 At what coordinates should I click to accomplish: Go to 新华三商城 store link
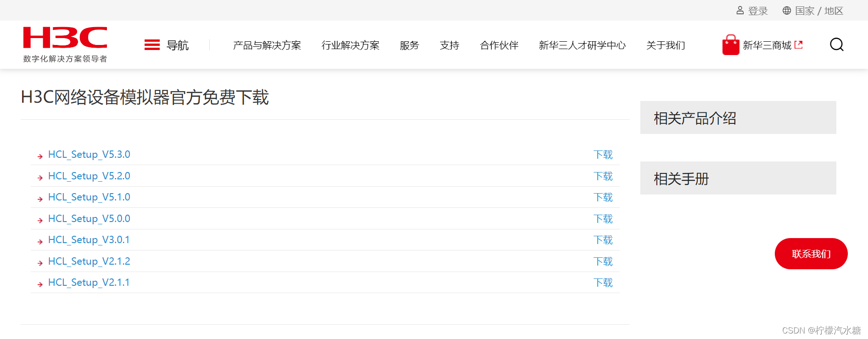pos(767,45)
